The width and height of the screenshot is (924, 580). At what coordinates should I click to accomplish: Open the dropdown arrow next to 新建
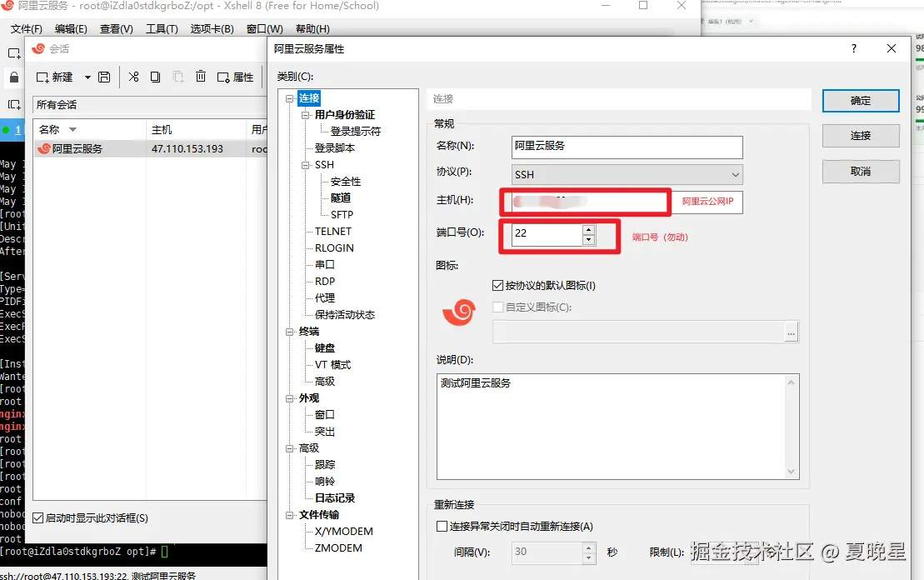(x=87, y=77)
